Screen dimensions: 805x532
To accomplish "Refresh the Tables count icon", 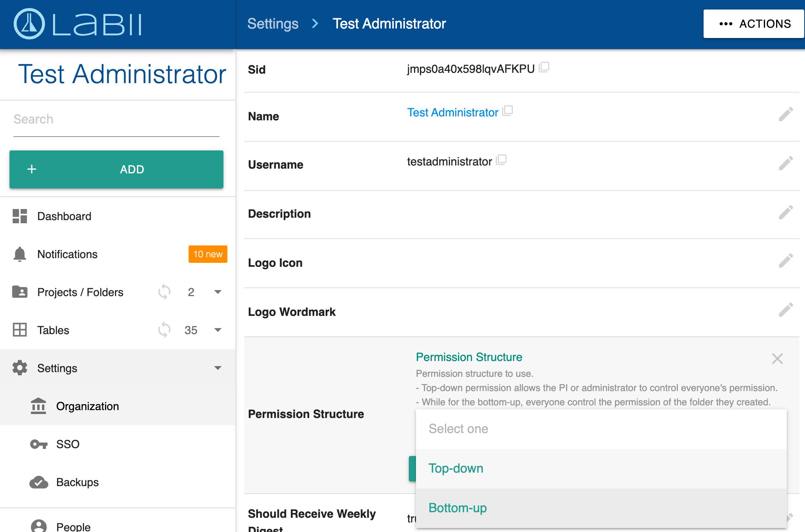I will [164, 330].
